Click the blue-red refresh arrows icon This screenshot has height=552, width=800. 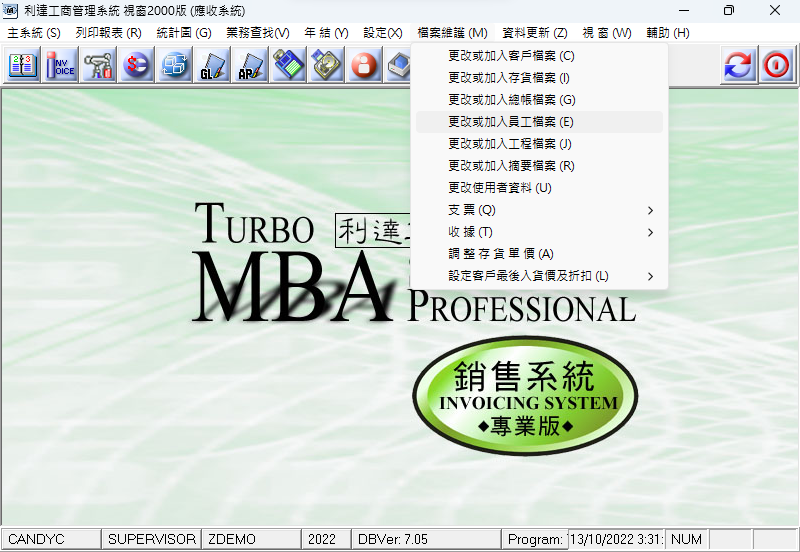click(x=739, y=65)
